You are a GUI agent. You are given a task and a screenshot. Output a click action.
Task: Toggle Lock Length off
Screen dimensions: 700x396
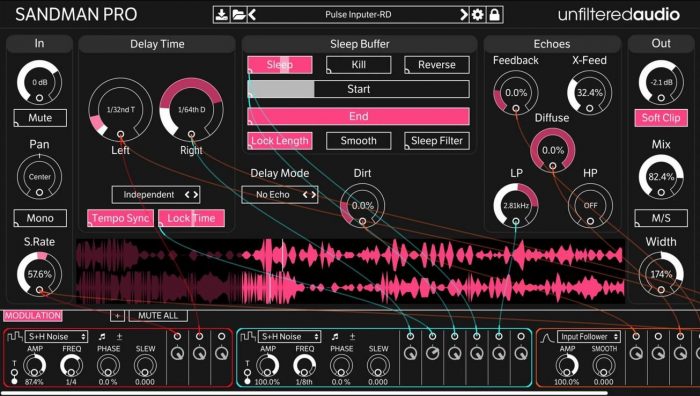(x=279, y=141)
